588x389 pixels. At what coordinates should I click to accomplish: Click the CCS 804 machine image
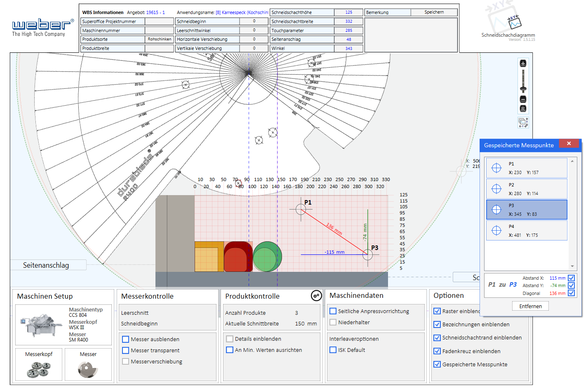click(41, 325)
